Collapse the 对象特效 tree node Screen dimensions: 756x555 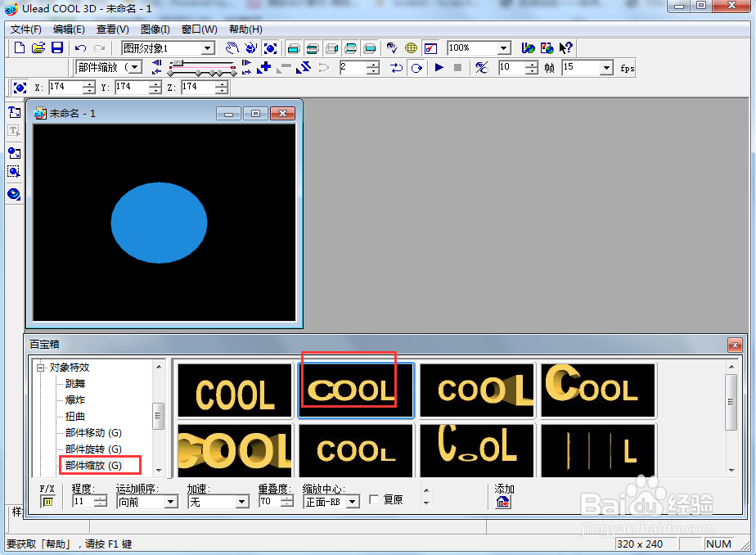(x=41, y=368)
